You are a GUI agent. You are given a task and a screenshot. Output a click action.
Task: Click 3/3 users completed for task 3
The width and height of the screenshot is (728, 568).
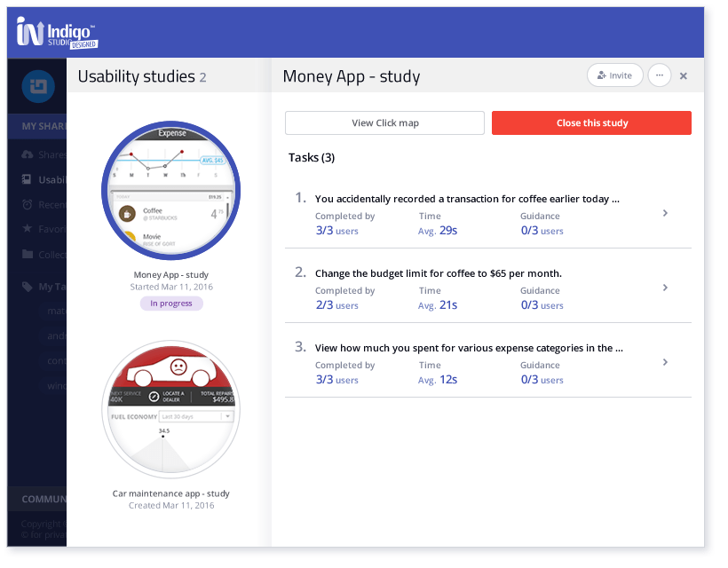[x=337, y=380]
